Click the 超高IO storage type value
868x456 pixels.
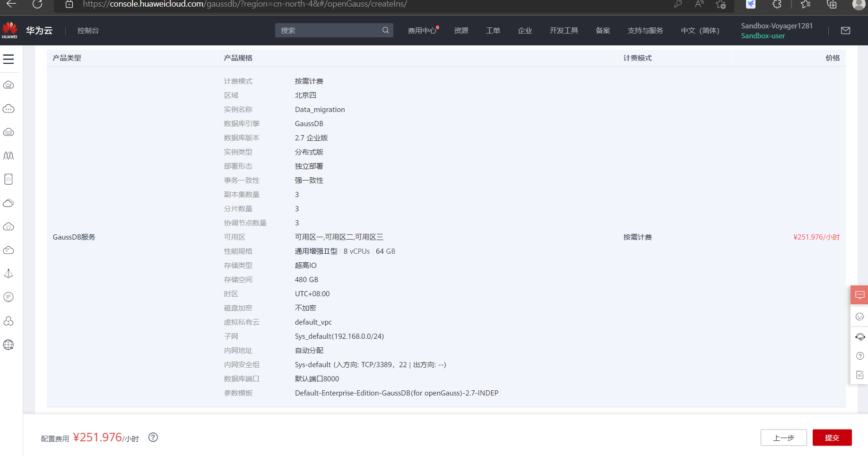coord(305,266)
